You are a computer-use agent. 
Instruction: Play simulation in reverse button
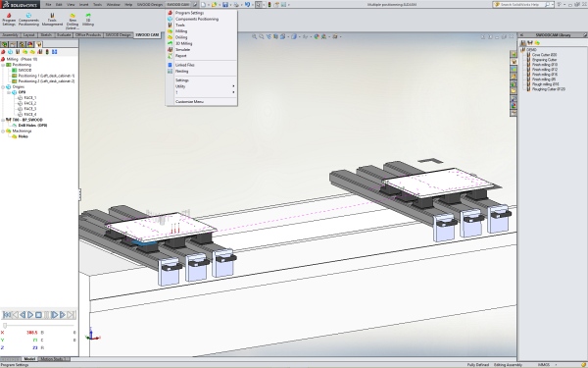pos(23,315)
